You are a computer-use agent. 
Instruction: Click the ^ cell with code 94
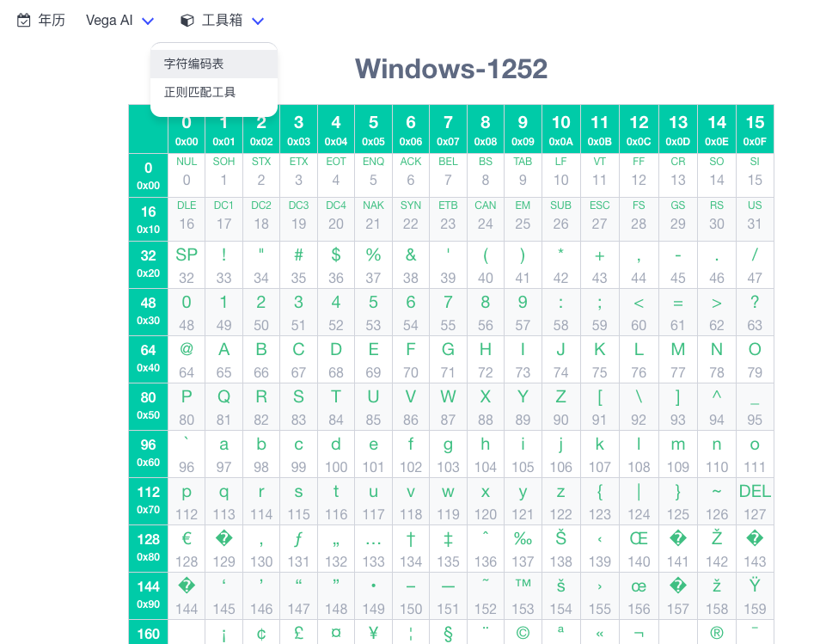click(717, 407)
